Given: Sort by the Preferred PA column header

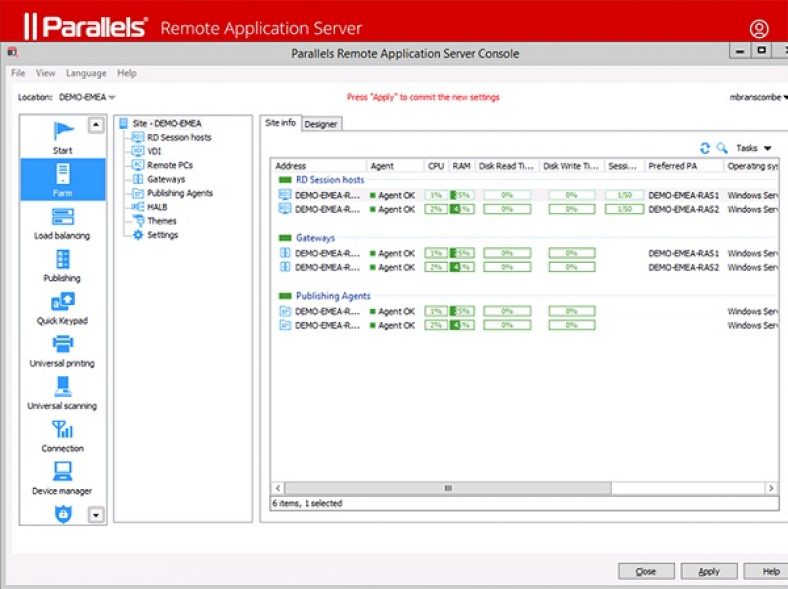Looking at the screenshot, I should tap(683, 166).
